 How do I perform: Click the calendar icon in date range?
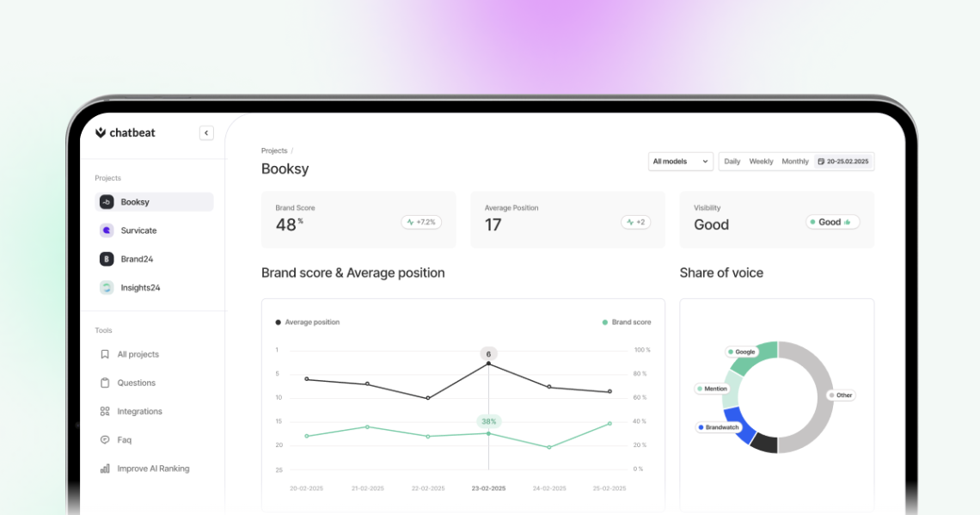821,162
